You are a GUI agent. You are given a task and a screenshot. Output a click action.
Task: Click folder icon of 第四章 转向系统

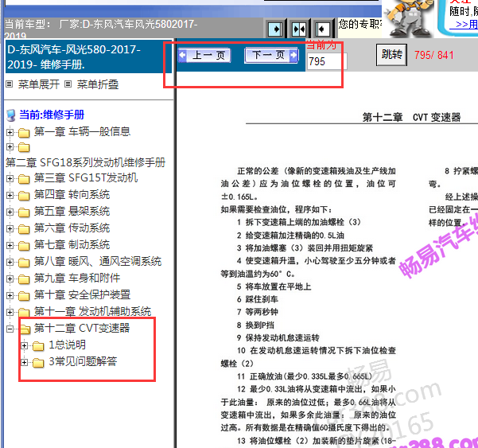pos(24,196)
